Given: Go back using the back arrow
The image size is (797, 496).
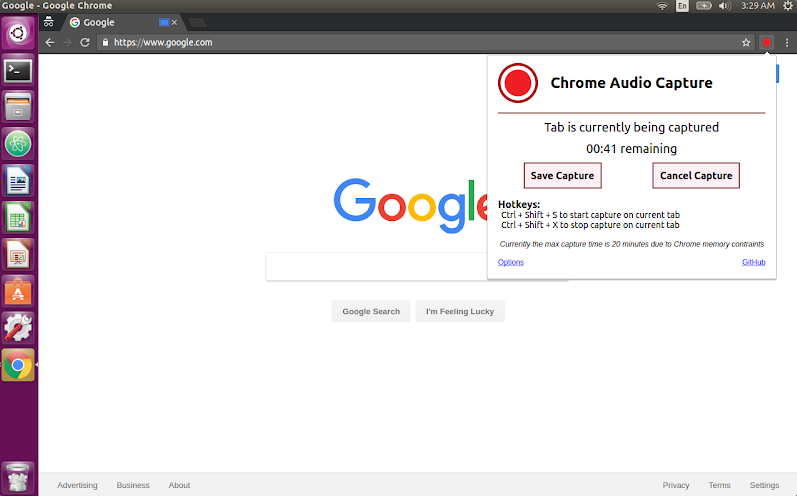Looking at the screenshot, I should click(50, 43).
